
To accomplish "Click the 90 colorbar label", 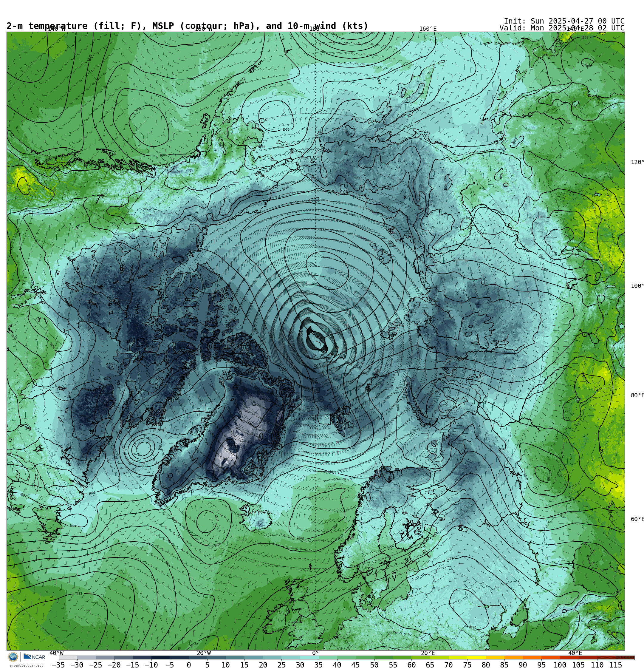I will (523, 665).
